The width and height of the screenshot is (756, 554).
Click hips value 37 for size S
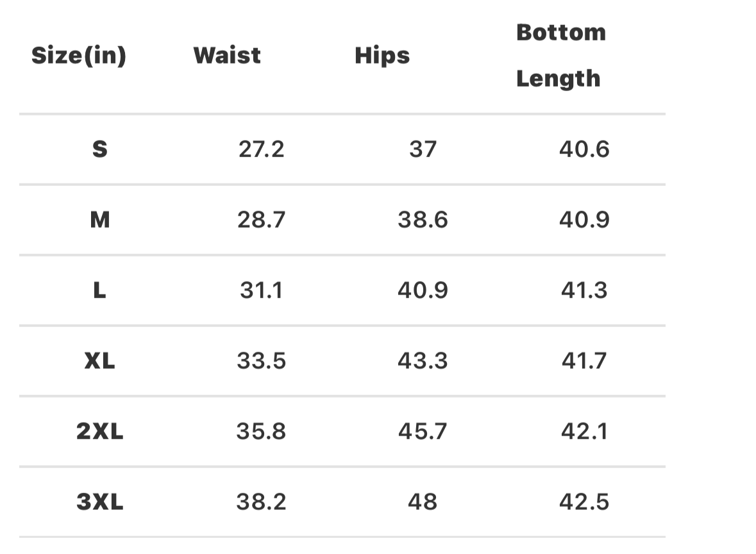pyautogui.click(x=423, y=149)
